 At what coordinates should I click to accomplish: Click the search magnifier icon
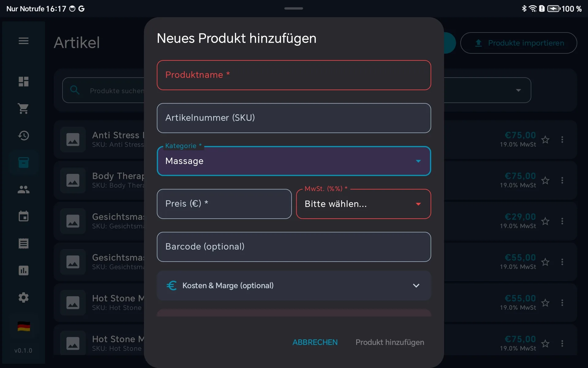[x=75, y=90]
